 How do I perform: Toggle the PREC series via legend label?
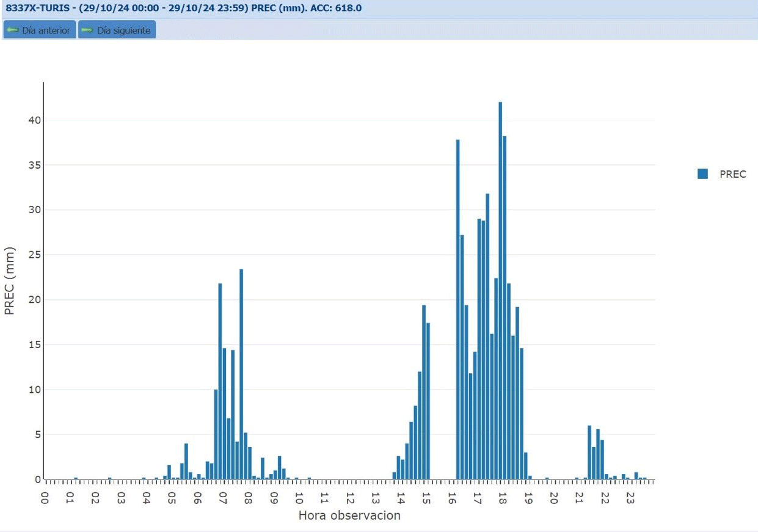coord(732,174)
